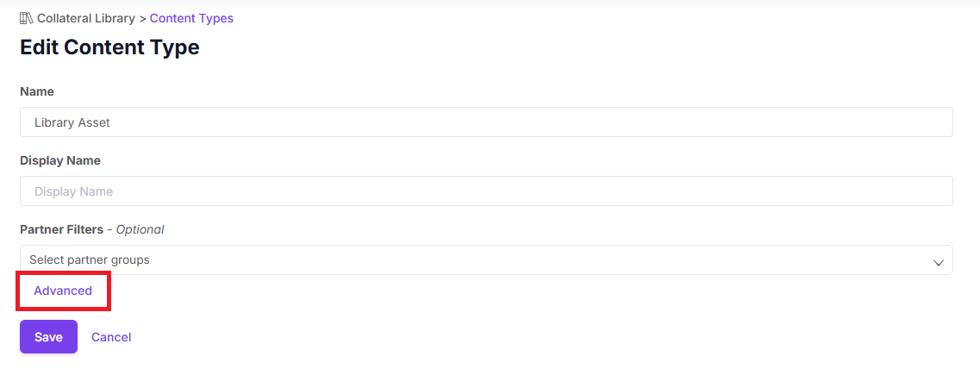Go to the Content Types breadcrumb link
Viewport: 980px width, 375px height.
click(191, 18)
